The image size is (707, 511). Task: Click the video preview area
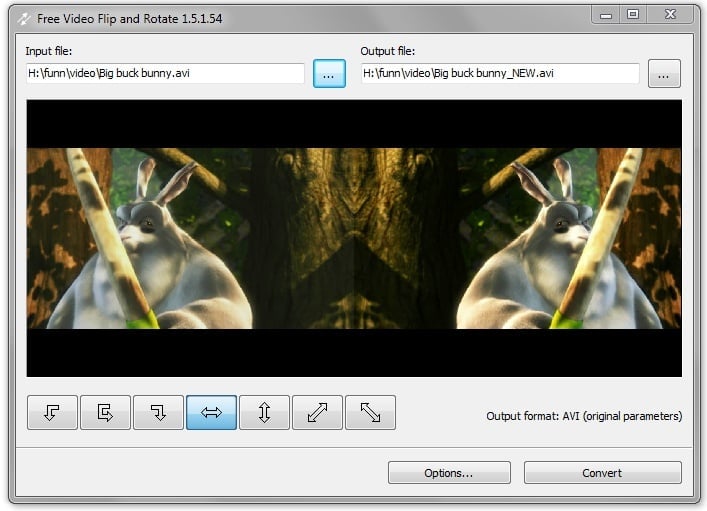pyautogui.click(x=354, y=238)
